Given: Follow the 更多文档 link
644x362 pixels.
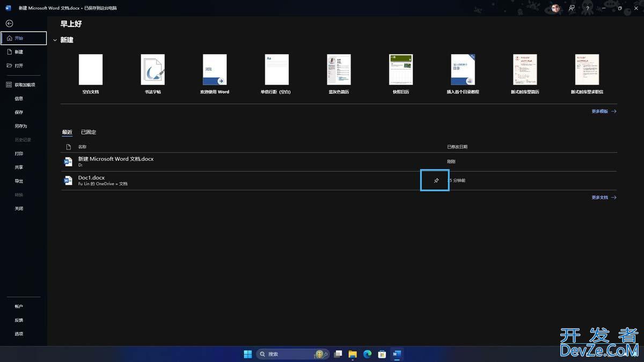Looking at the screenshot, I should tap(604, 197).
